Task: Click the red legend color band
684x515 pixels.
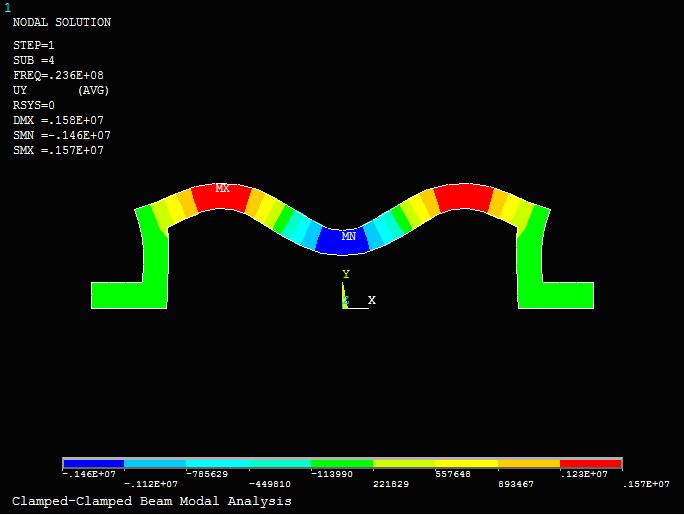Action: 590,464
